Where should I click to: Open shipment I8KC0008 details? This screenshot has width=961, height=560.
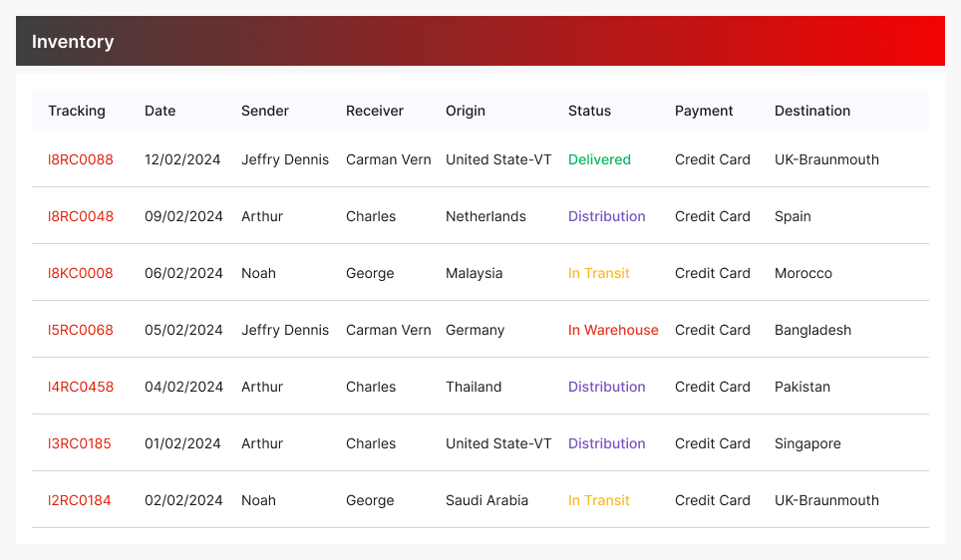81,273
